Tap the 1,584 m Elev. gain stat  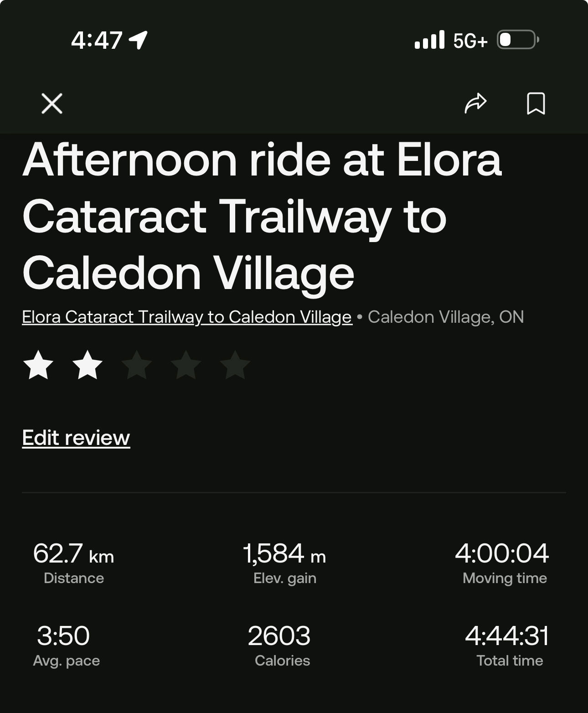point(284,563)
